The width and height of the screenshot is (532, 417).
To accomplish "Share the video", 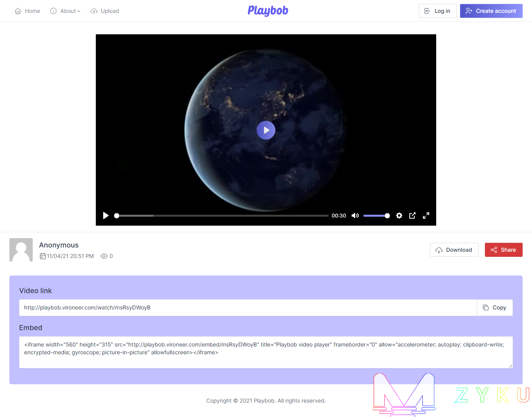I will [504, 250].
